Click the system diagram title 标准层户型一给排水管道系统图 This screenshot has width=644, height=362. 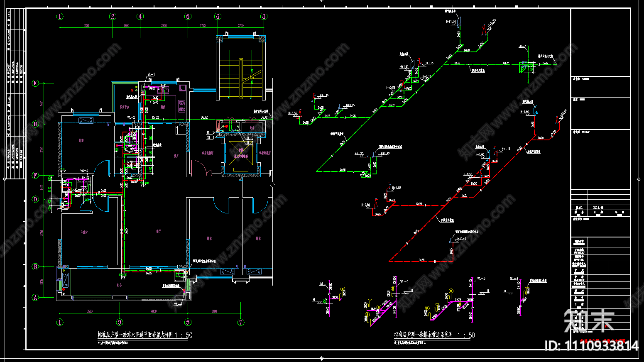(x=424, y=335)
